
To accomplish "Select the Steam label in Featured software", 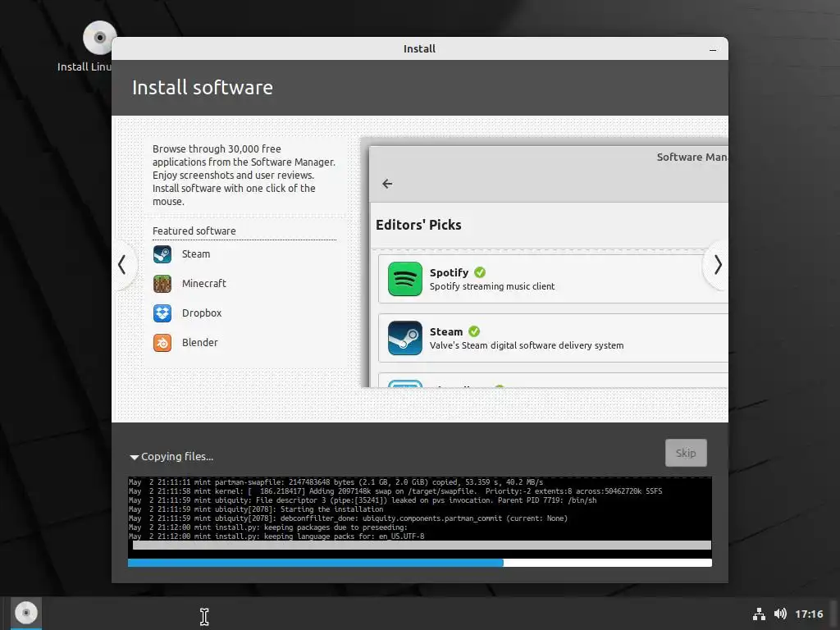I will [196, 254].
